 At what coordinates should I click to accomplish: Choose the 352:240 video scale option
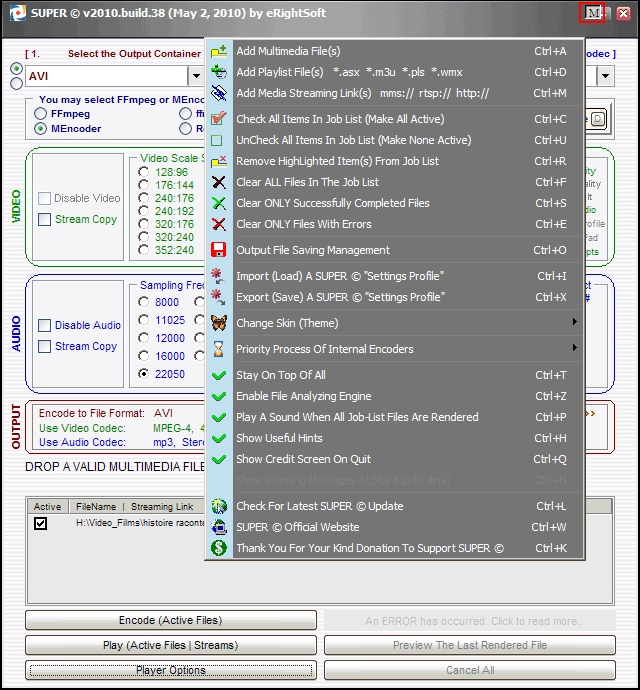coord(143,250)
